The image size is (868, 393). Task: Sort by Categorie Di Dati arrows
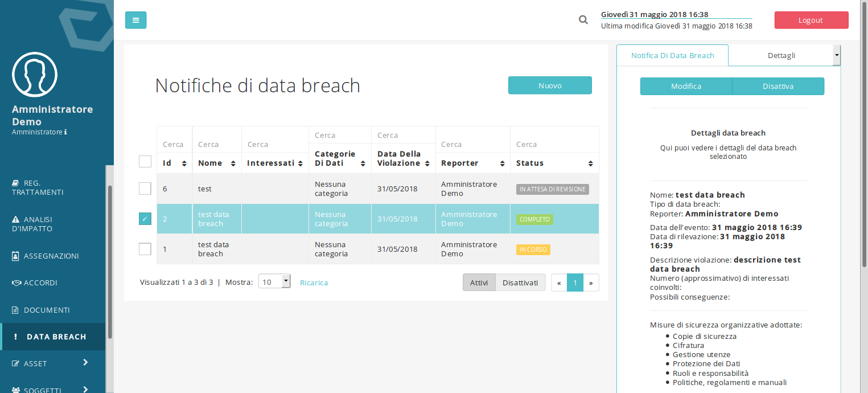point(363,163)
